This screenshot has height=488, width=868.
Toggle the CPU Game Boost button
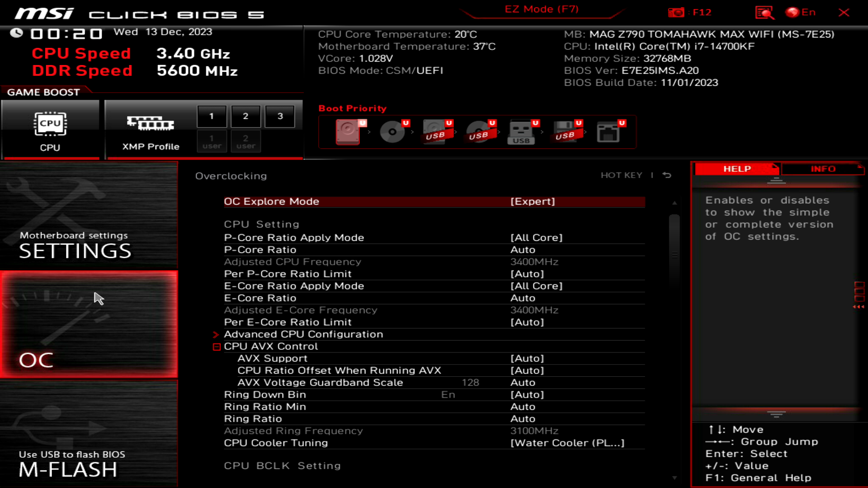[x=50, y=130]
